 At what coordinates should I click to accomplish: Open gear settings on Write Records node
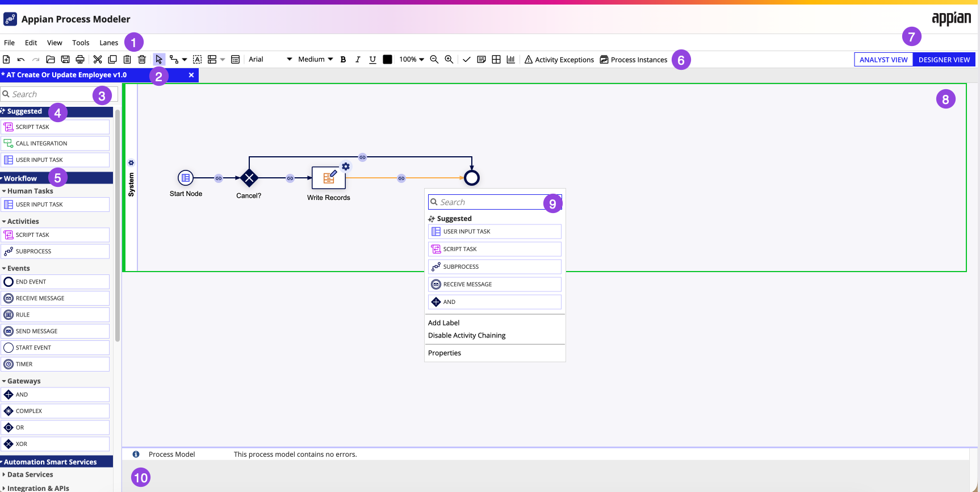[346, 166]
